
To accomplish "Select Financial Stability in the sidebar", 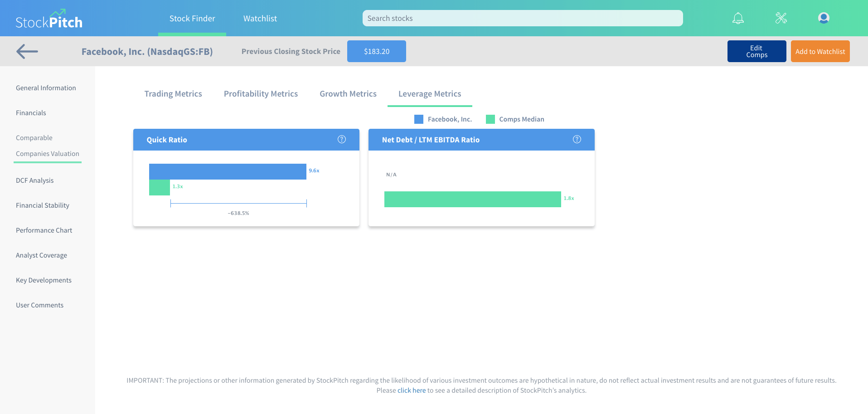I will (43, 205).
